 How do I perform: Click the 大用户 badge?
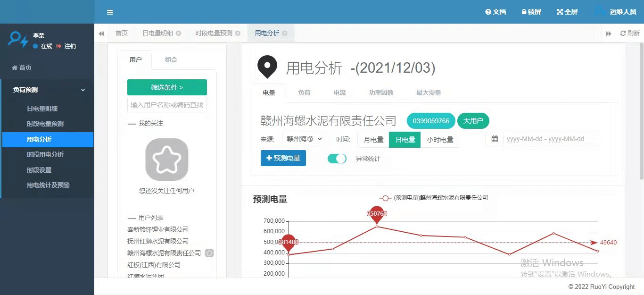point(473,121)
